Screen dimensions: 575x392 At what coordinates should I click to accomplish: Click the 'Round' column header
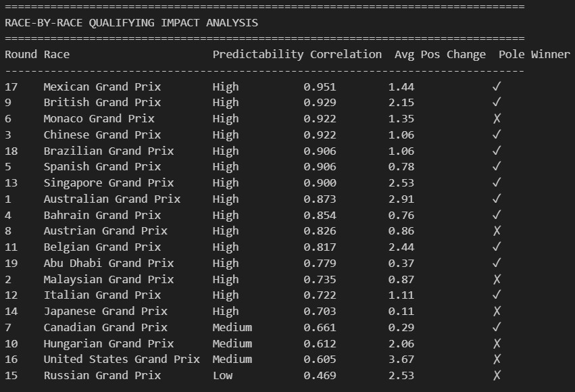tap(21, 54)
